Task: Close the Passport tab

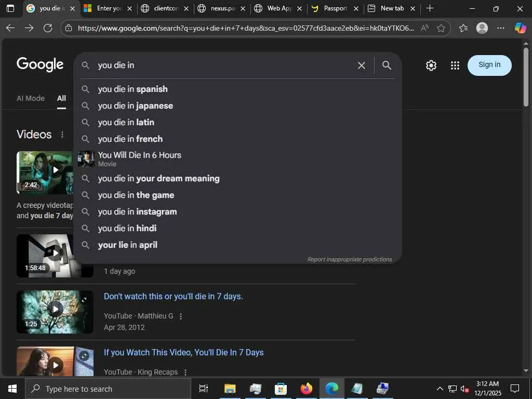Action: [356, 8]
